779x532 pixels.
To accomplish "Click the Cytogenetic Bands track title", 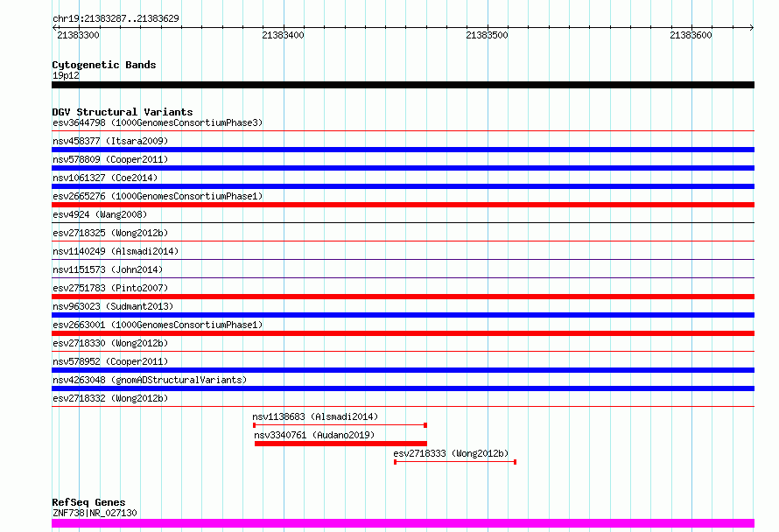I will pyautogui.click(x=104, y=65).
